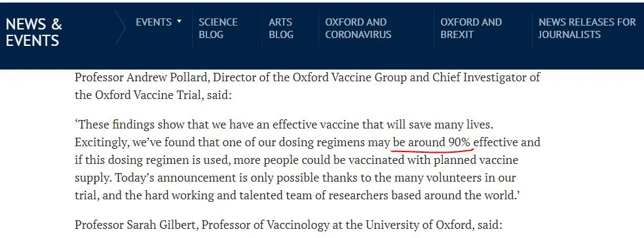The height and width of the screenshot is (238, 644).
Task: Open the Events menu item
Action: [x=153, y=22]
